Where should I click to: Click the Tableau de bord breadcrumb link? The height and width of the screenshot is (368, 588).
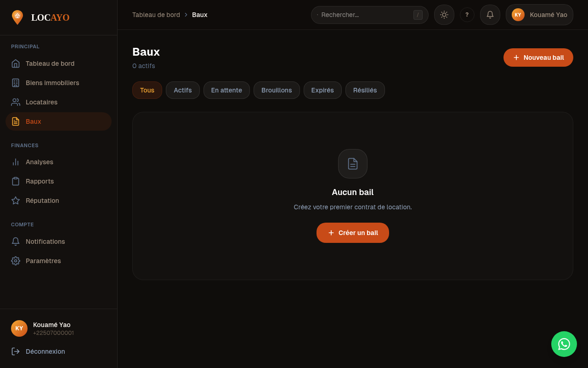[156, 15]
